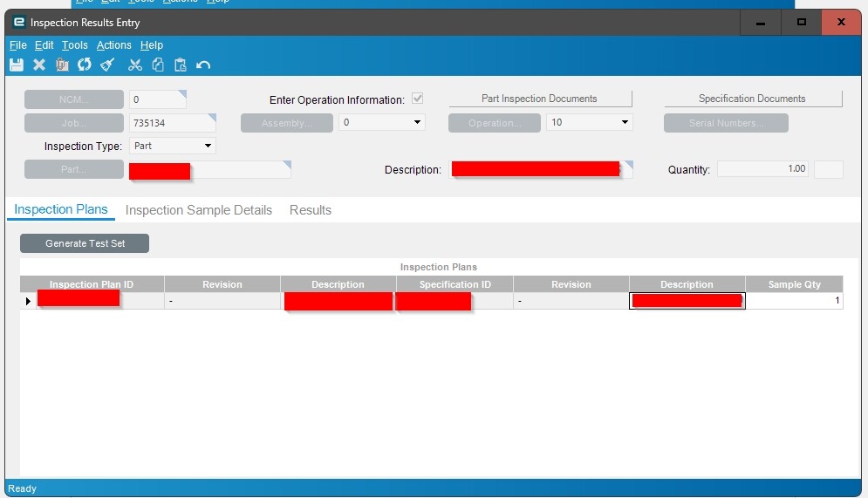Viewport: 868px width, 498px height.
Task: Open Part Inspection Documents
Action: (x=540, y=99)
